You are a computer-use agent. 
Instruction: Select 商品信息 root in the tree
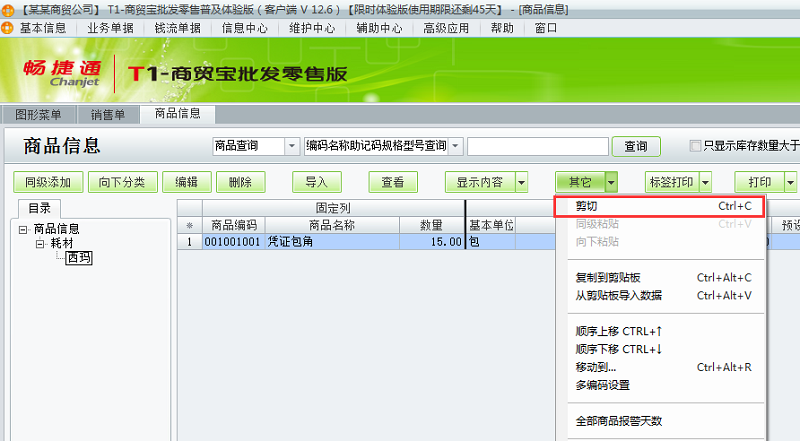pyautogui.click(x=57, y=229)
